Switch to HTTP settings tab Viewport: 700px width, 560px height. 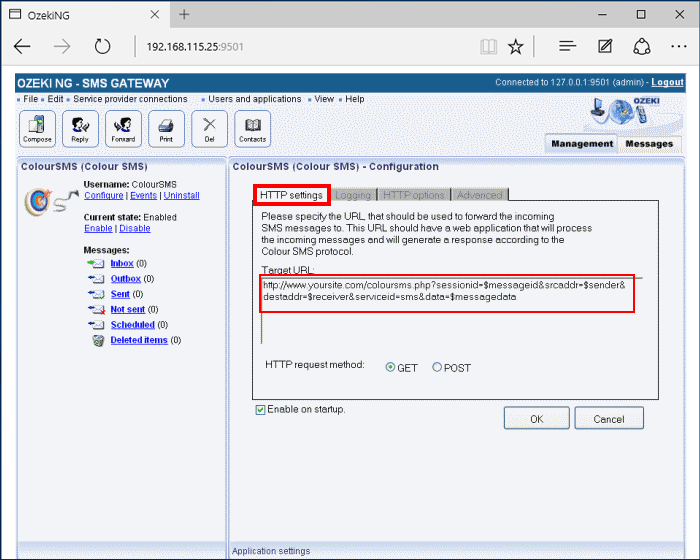[x=292, y=195]
